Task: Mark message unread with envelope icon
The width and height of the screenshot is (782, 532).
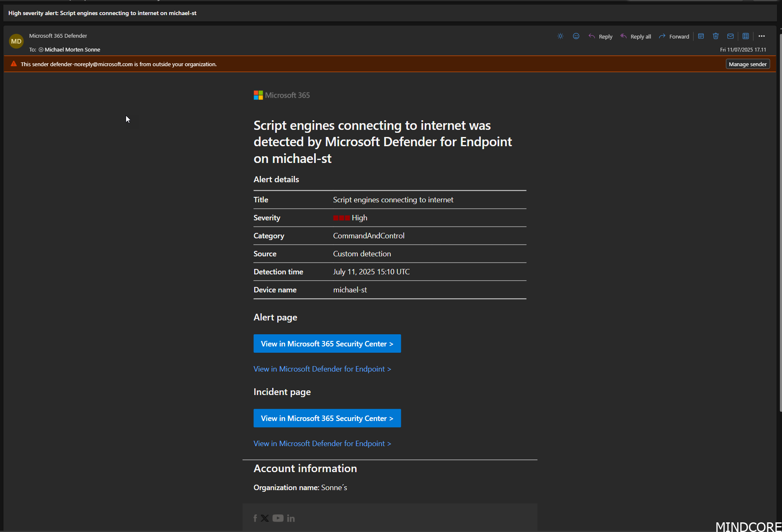Action: (730, 36)
